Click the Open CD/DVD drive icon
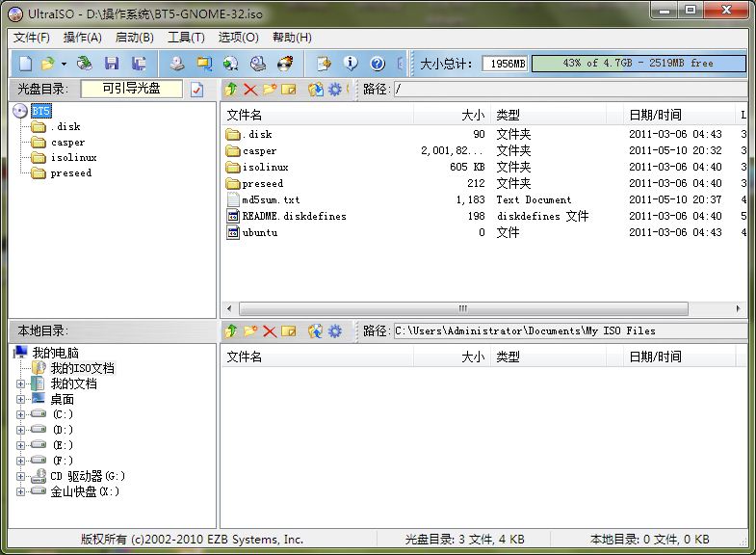 (85, 64)
